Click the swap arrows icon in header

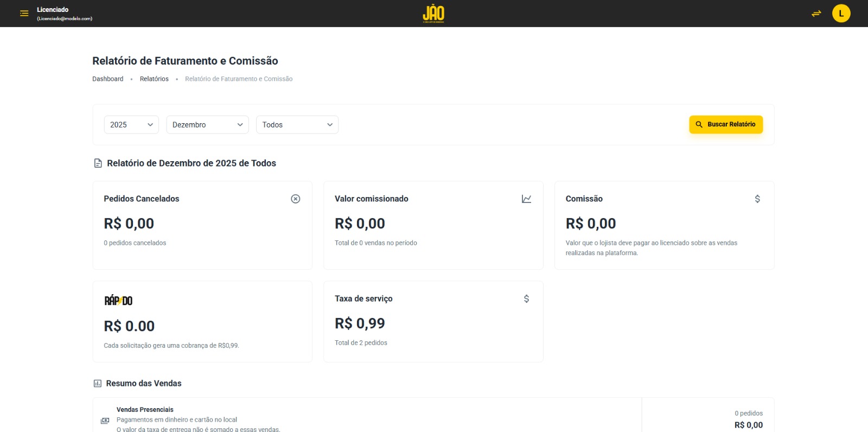click(816, 14)
